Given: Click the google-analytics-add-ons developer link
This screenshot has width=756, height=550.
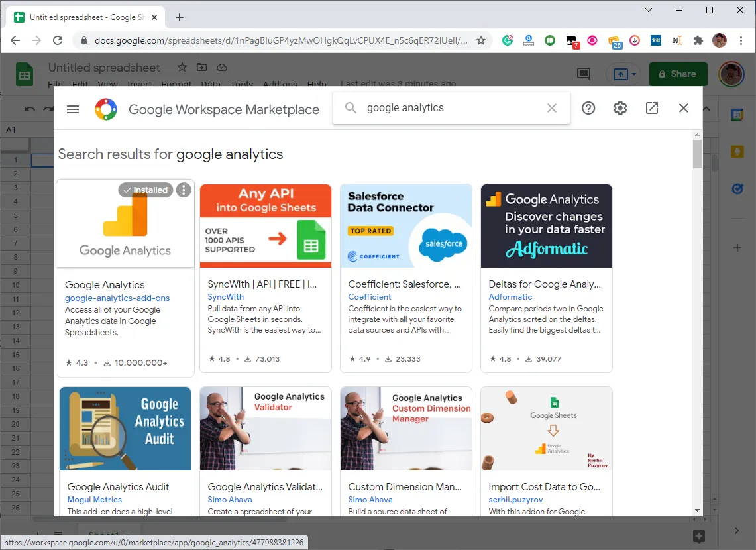Looking at the screenshot, I should click(x=117, y=298).
